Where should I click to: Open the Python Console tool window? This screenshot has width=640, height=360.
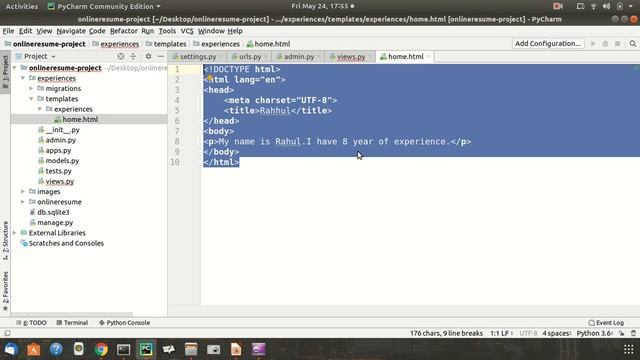coord(124,322)
